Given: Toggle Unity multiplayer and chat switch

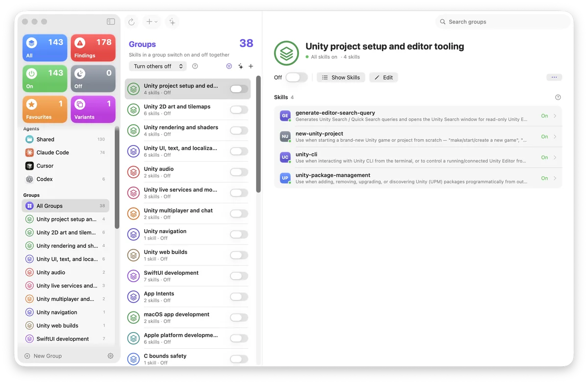Looking at the screenshot, I should click(x=239, y=214).
